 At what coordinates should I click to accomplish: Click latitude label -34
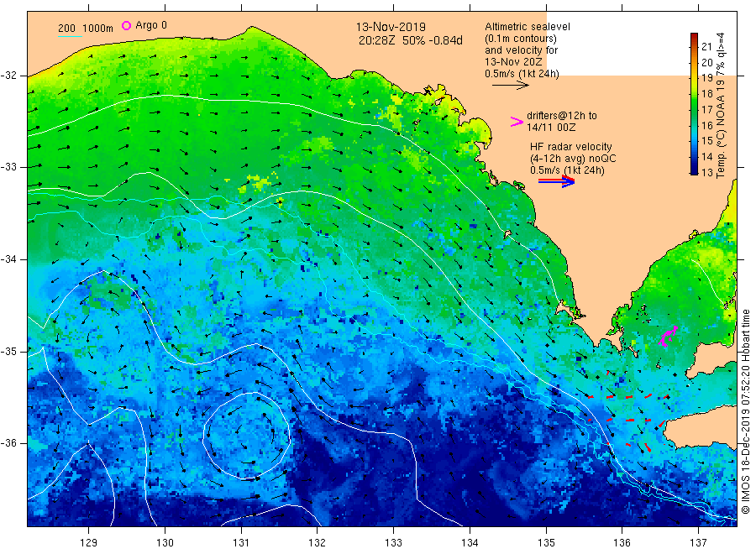pos(8,259)
